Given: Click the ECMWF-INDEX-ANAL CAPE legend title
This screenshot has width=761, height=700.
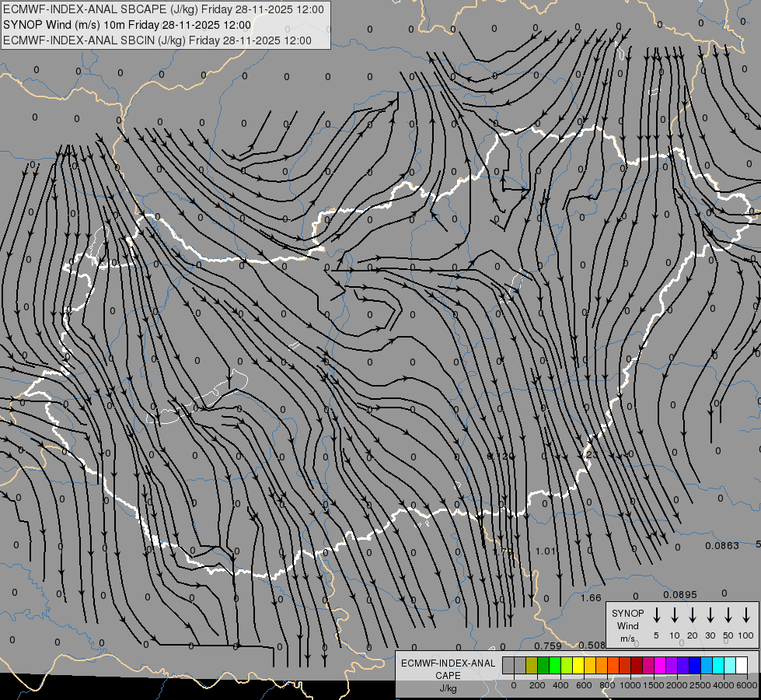Looking at the screenshot, I should [x=447, y=669].
